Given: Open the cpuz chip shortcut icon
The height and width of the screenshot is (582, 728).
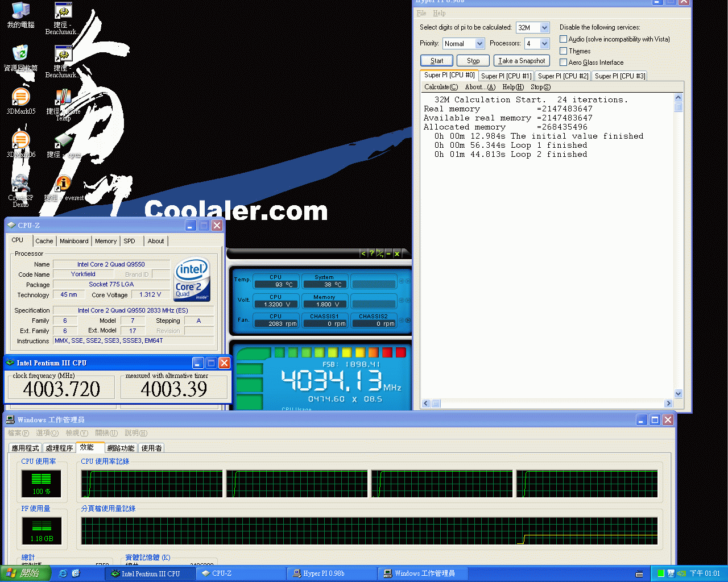Looking at the screenshot, I should coord(63,141).
